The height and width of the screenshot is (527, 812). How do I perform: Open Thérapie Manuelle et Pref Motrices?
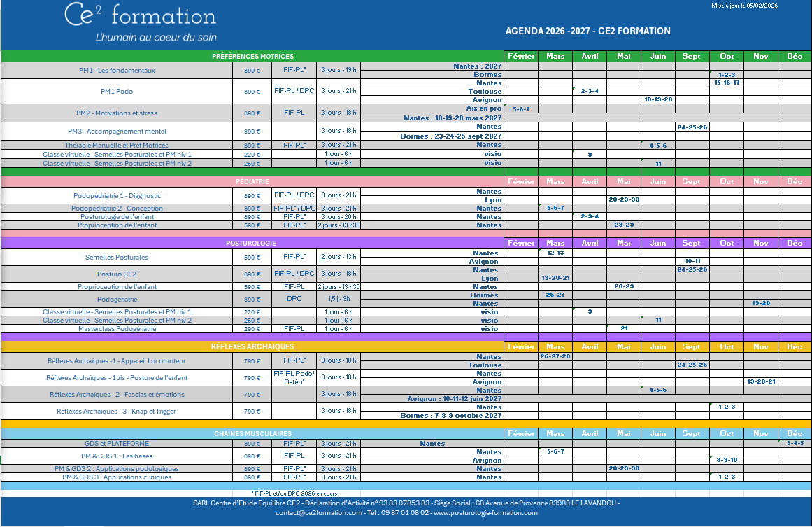point(117,146)
